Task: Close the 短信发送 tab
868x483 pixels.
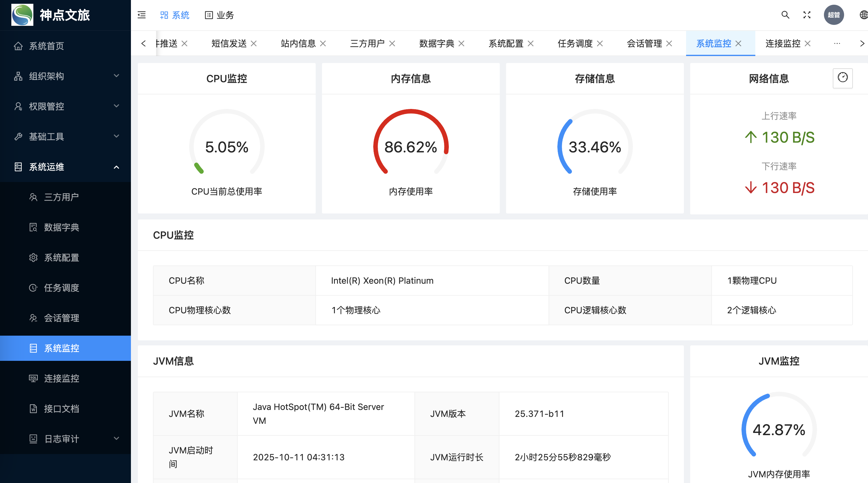Action: [x=254, y=43]
